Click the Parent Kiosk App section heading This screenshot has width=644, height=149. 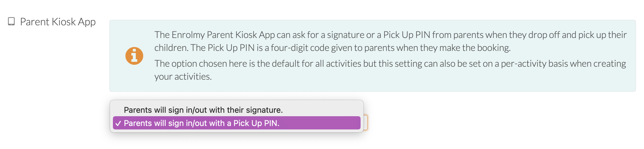58,22
